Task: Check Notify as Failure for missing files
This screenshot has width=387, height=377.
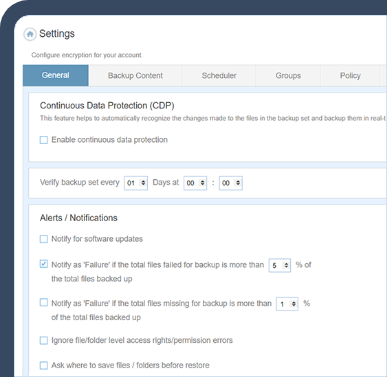Action: (x=44, y=302)
